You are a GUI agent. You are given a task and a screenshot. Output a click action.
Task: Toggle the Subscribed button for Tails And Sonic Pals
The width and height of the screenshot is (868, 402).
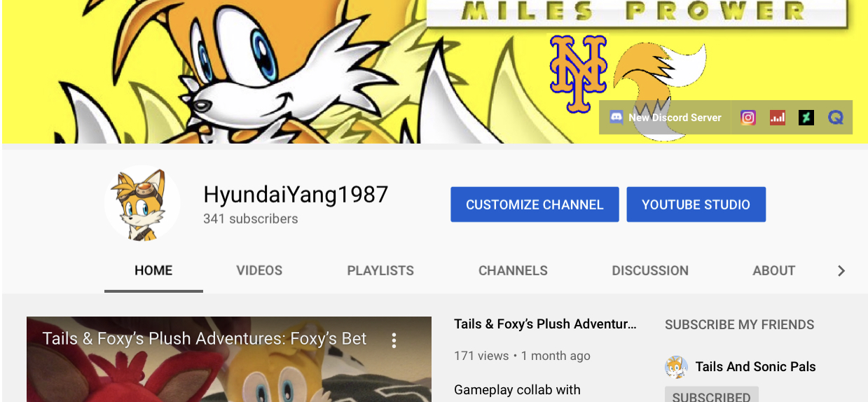(711, 394)
